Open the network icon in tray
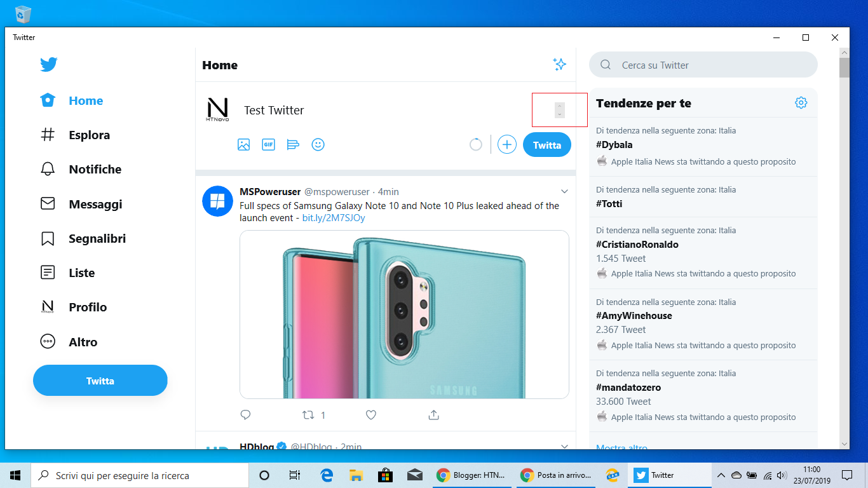This screenshot has height=488, width=868. [x=768, y=475]
